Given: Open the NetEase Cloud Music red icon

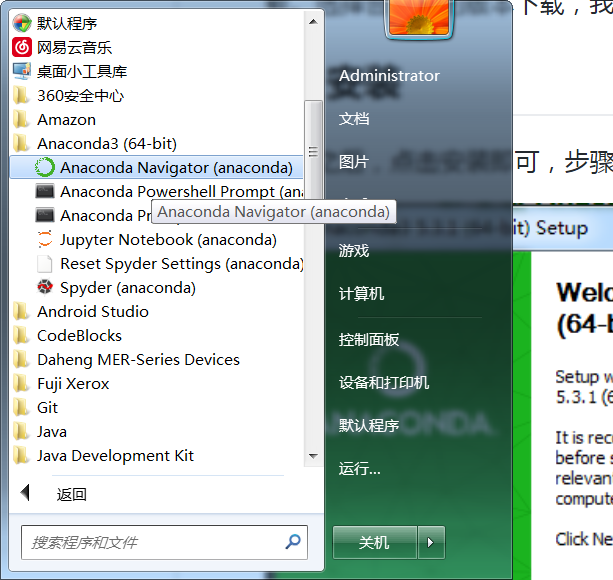Looking at the screenshot, I should tap(22, 47).
